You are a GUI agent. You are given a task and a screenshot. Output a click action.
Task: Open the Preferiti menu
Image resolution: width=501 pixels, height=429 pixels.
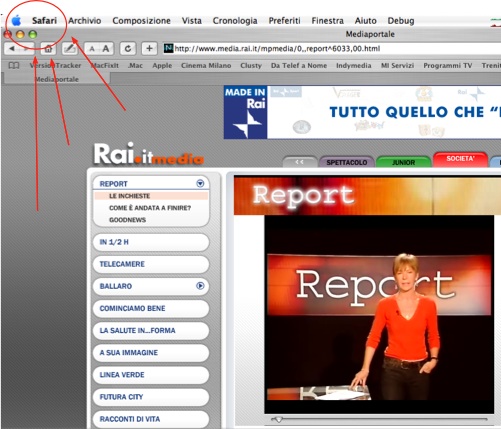click(x=284, y=21)
